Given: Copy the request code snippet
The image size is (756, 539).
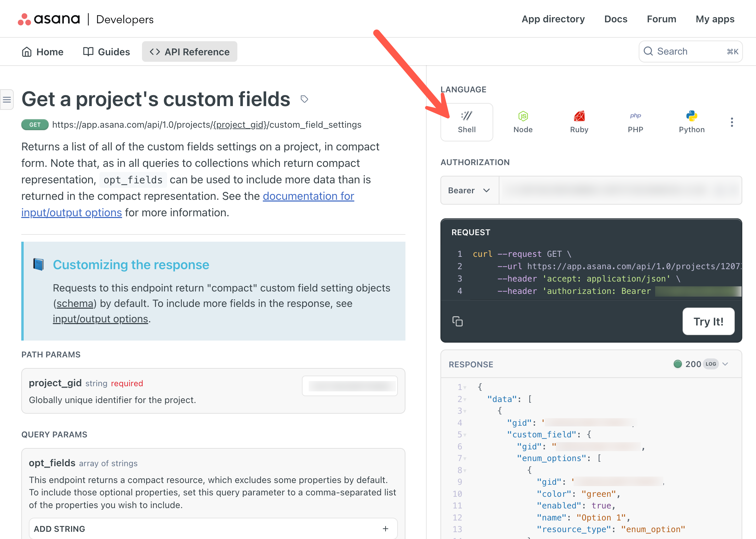Looking at the screenshot, I should [x=458, y=321].
